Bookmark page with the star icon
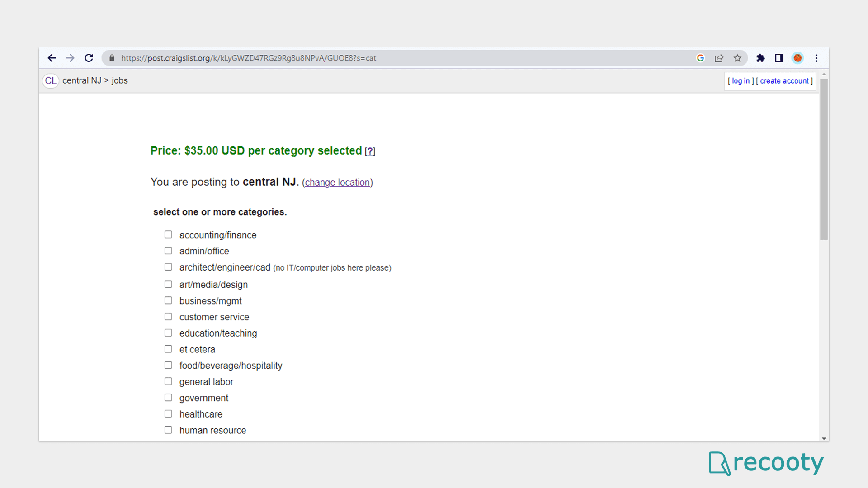Viewport: 868px width, 488px height. click(x=737, y=58)
